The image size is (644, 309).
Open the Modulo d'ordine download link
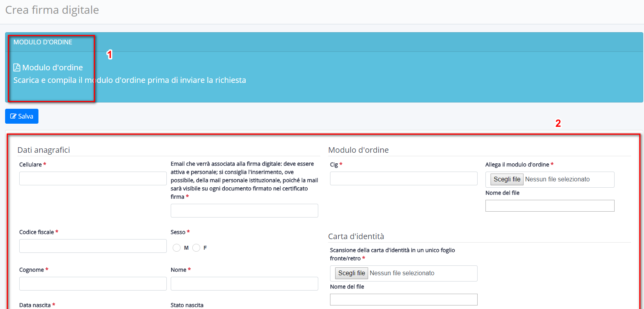tap(52, 68)
